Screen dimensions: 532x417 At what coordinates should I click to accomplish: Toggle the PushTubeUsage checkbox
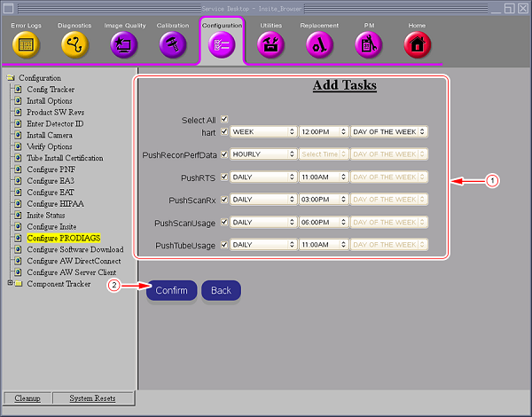224,244
